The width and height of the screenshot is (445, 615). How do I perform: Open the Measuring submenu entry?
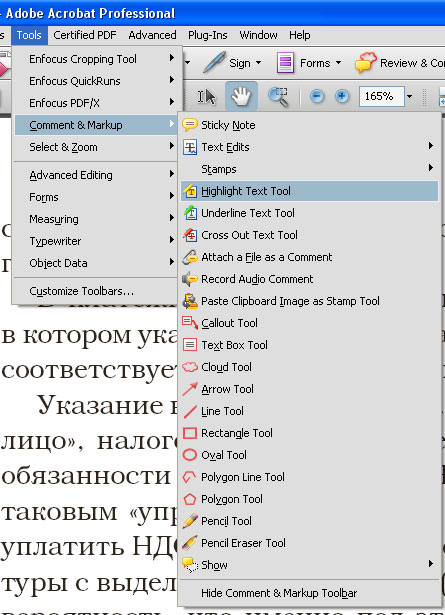[x=96, y=219]
